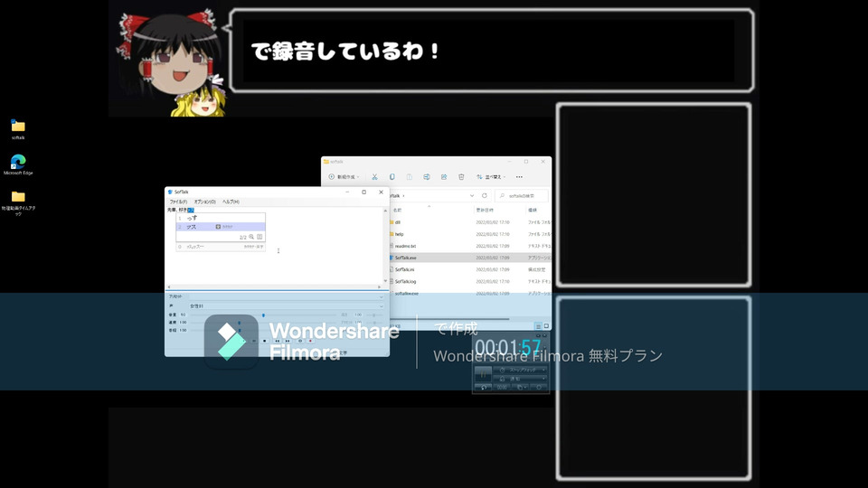Click the rewind button in SofTalk
The image size is (868, 488).
coord(278,341)
